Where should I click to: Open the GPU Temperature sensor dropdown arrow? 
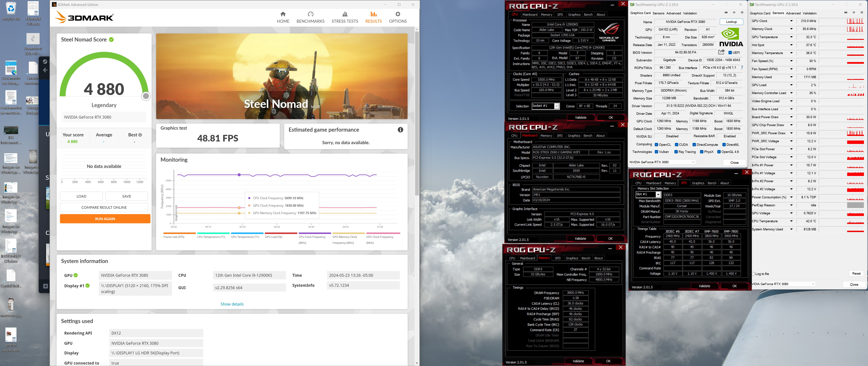(x=791, y=37)
